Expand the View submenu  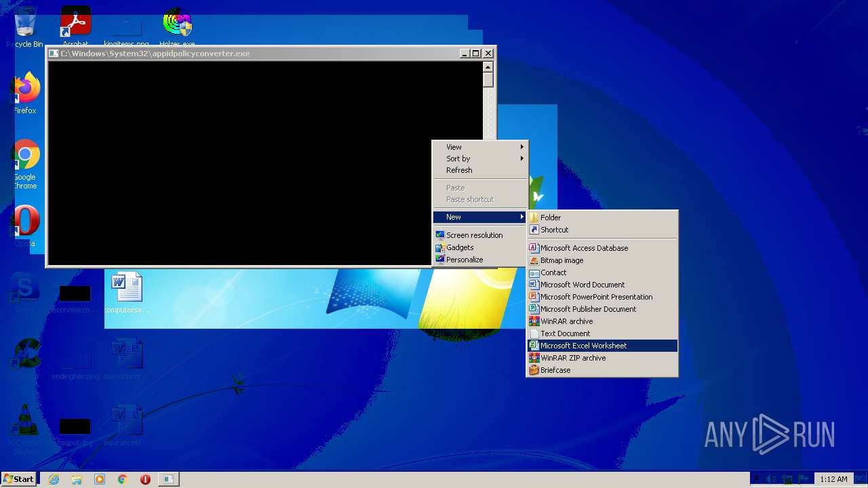tap(480, 147)
